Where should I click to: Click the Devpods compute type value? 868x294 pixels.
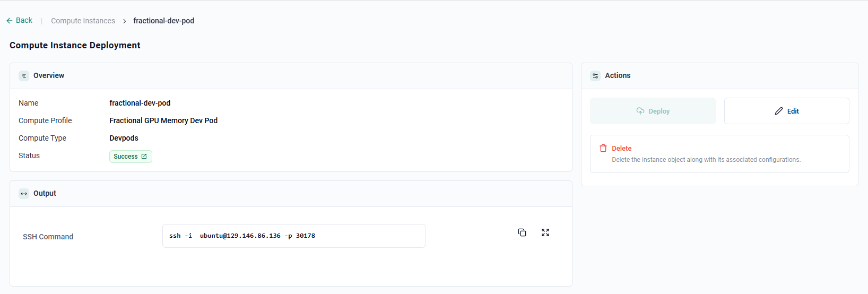coord(124,138)
